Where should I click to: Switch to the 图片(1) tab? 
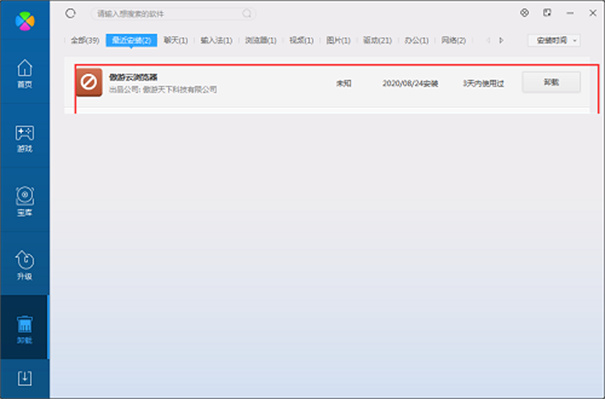point(338,40)
